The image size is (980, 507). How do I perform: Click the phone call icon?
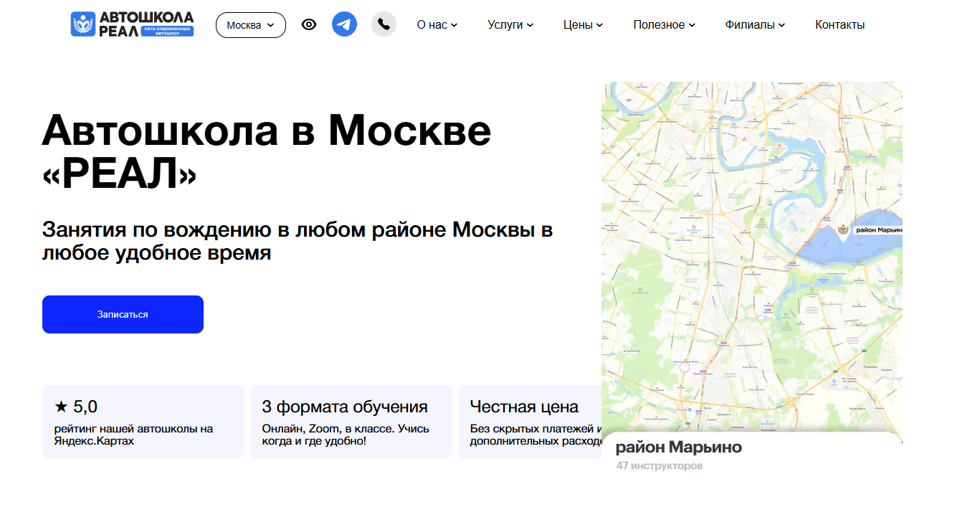[x=384, y=24]
